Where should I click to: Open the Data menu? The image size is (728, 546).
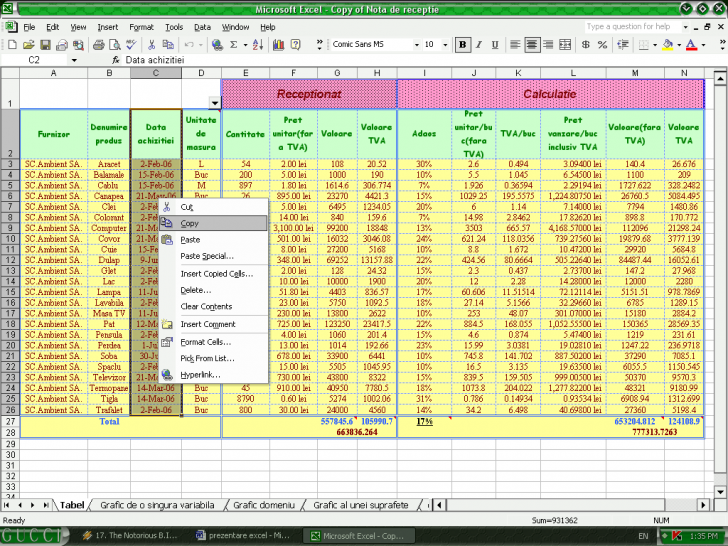pyautogui.click(x=202, y=27)
